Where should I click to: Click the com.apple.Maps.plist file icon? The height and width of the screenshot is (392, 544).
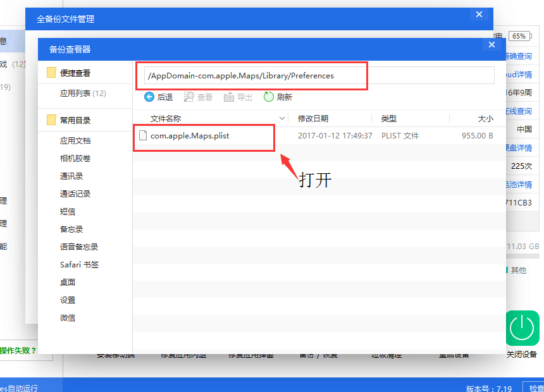click(142, 135)
